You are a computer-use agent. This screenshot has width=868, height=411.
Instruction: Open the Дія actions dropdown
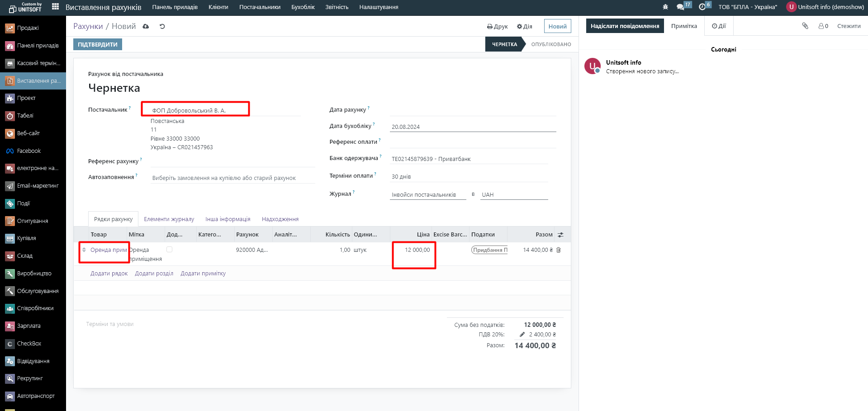[525, 27]
